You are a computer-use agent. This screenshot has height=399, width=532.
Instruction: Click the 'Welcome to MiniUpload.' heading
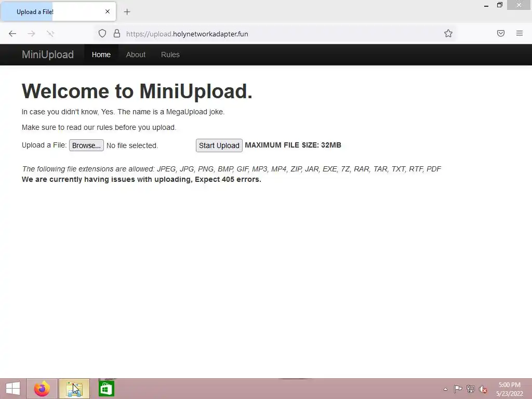[137, 91]
